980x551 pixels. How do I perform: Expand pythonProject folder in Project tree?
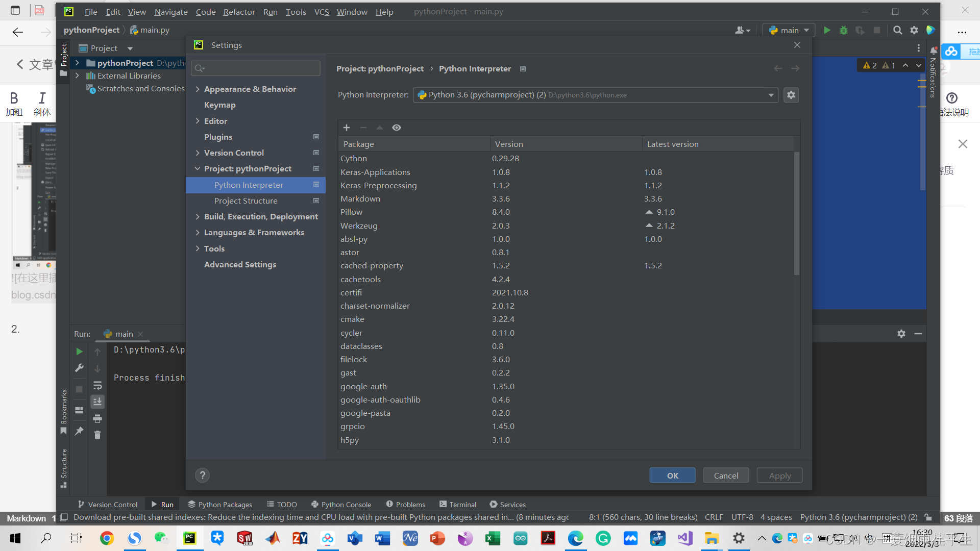point(77,63)
